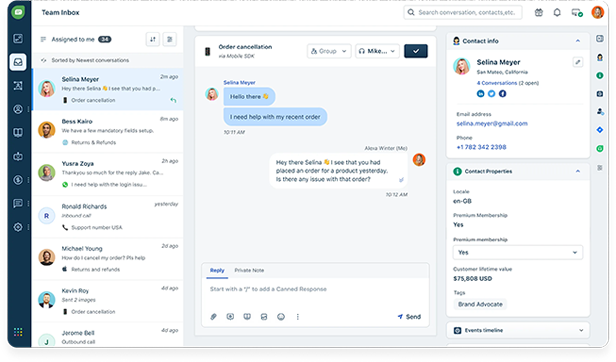616x362 pixels.
Task: Expand the Events timeline section
Action: (518, 330)
